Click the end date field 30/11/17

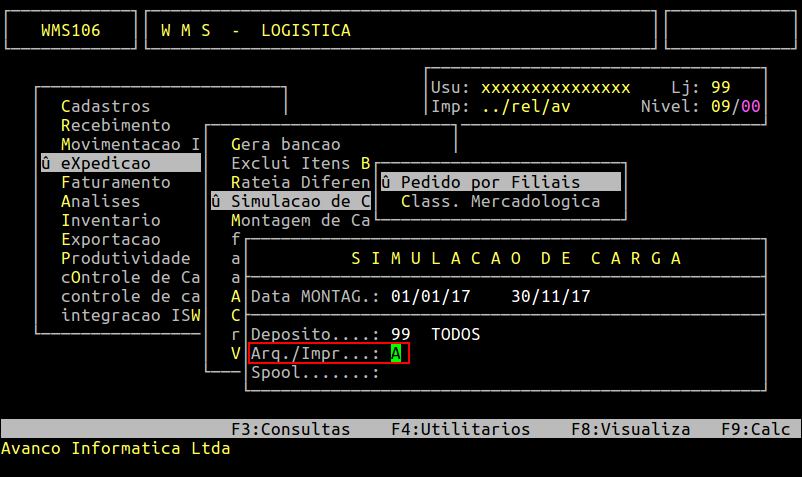coord(551,297)
